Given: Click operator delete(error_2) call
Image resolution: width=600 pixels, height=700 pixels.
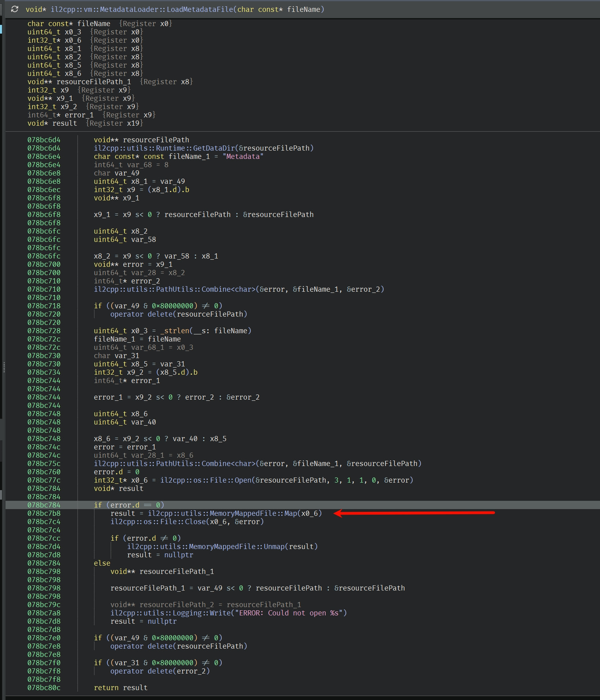Looking at the screenshot, I should 160,671.
